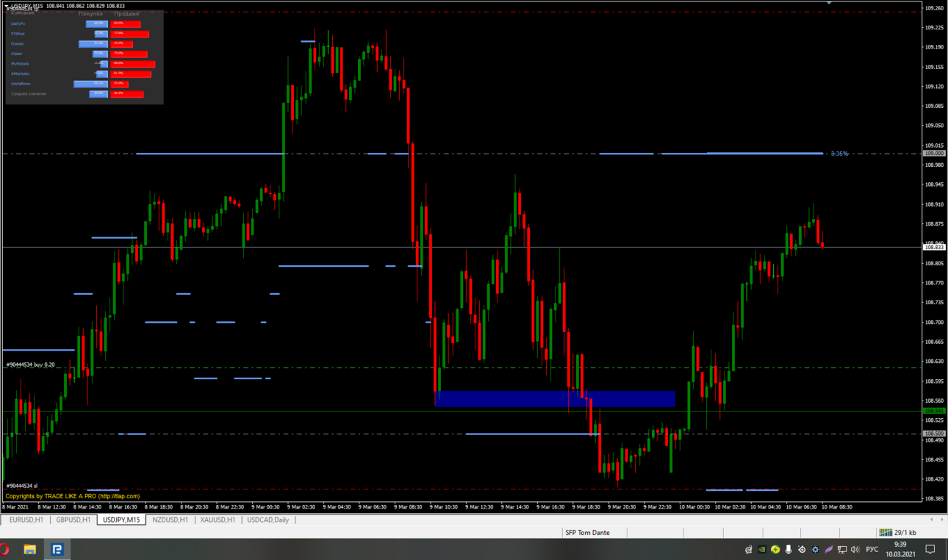
Task: Click the snail tray icon
Action: pos(749,550)
